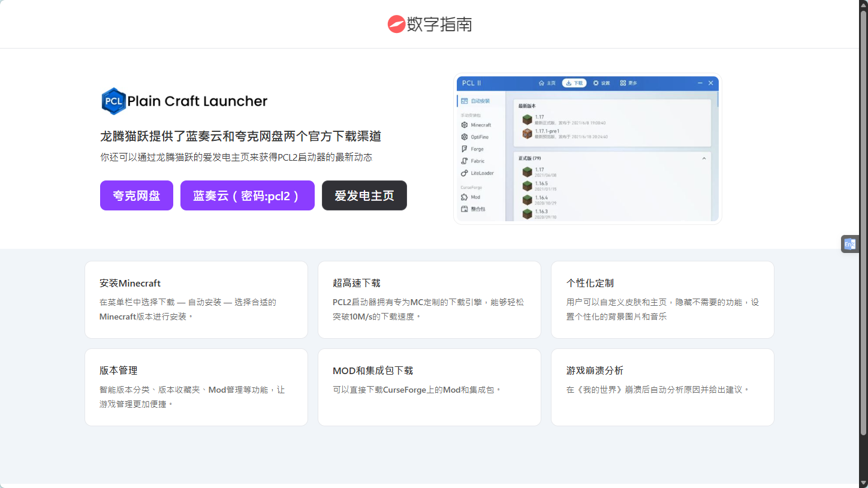Visit the 爱发电主页 button
868x488 pixels.
(364, 195)
